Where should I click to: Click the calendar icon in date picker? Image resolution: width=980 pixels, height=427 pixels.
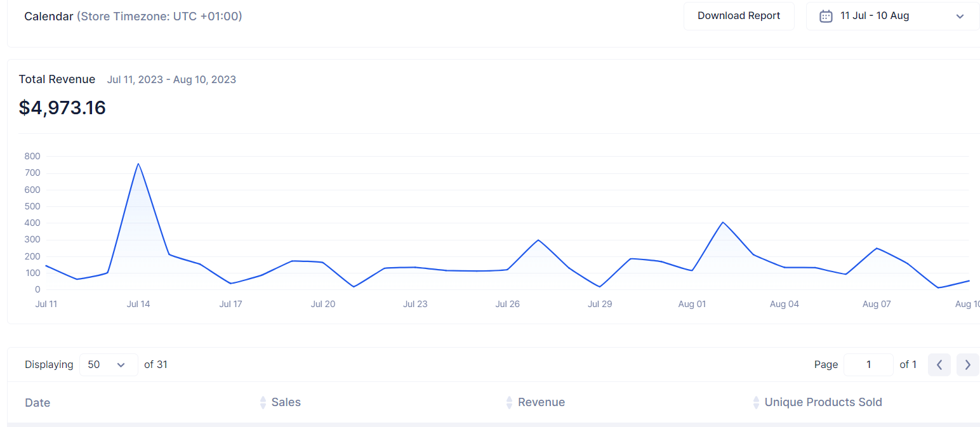826,16
